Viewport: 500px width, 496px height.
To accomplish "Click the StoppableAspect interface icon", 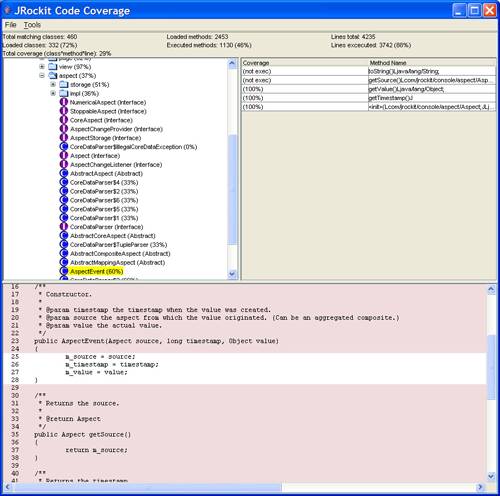I will pos(64,111).
